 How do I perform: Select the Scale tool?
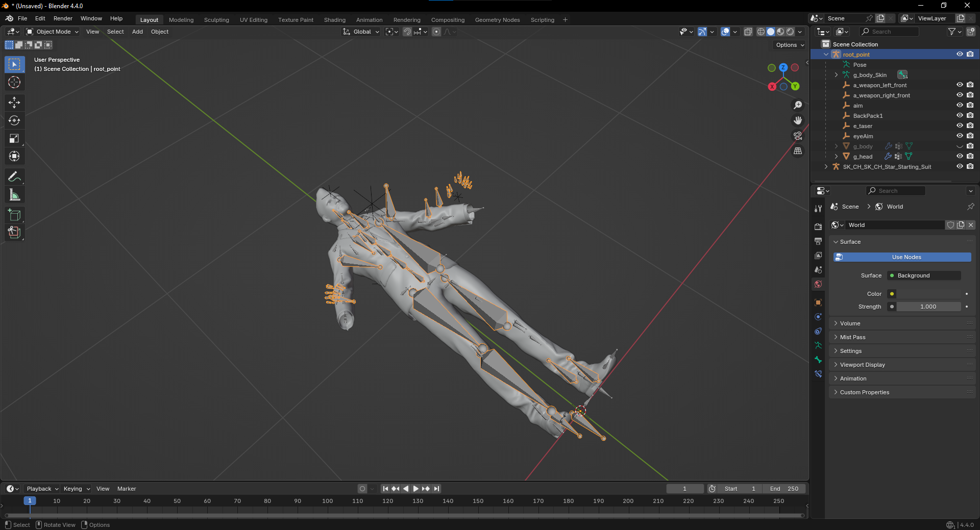[14, 138]
